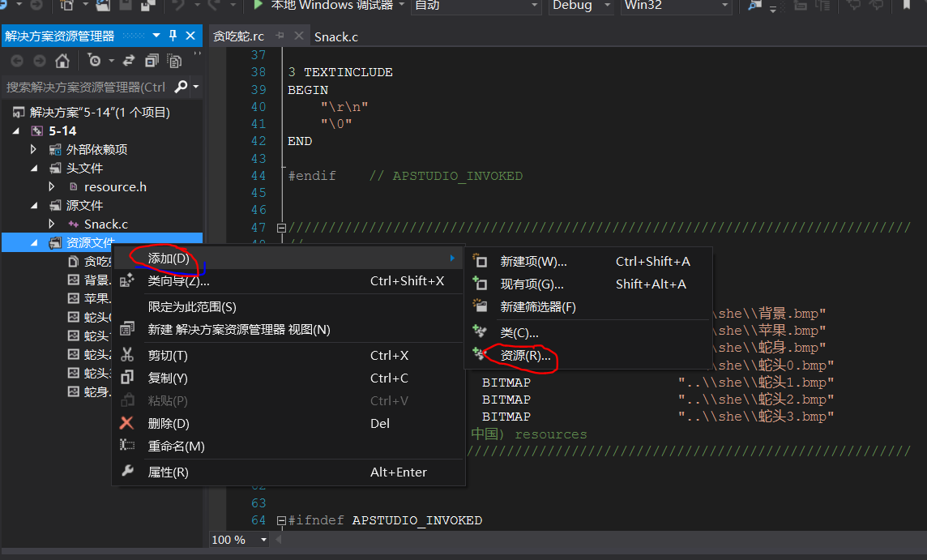Viewport: 927px width, 560px height.
Task: Collapse the code outline box at line 47
Action: (x=281, y=228)
